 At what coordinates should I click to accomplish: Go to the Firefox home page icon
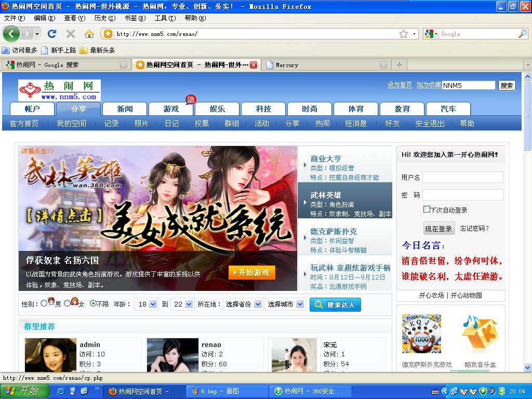click(89, 34)
